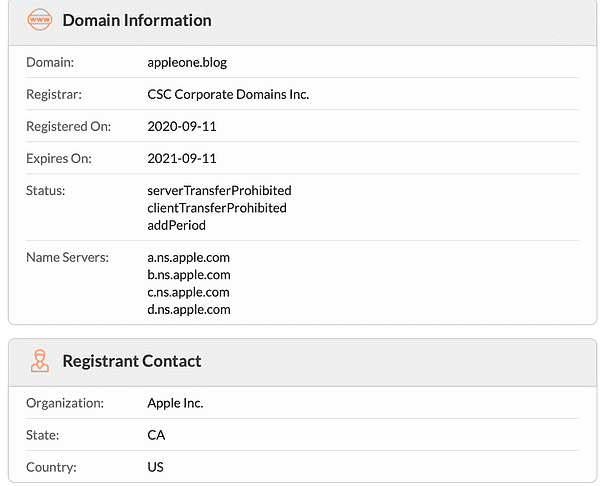Image resolution: width=600 pixels, height=486 pixels.
Task: Click the serverTransferProhibited status
Action: pyautogui.click(x=219, y=190)
